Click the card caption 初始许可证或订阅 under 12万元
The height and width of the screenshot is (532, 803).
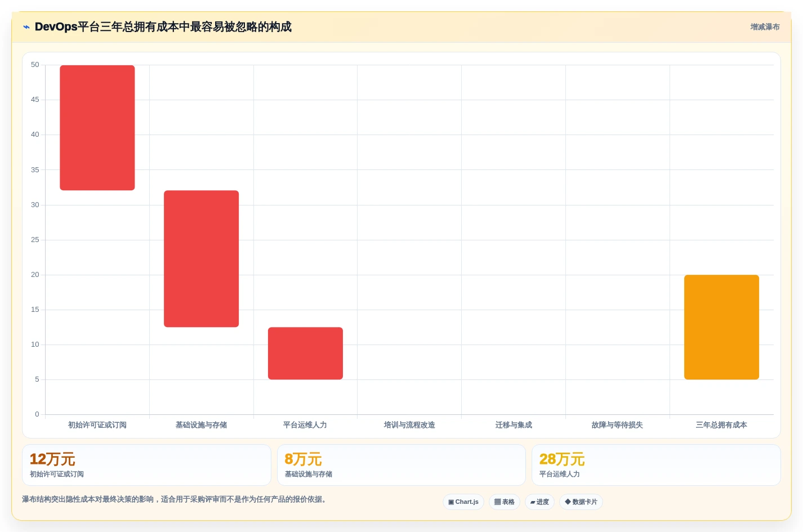(57, 474)
